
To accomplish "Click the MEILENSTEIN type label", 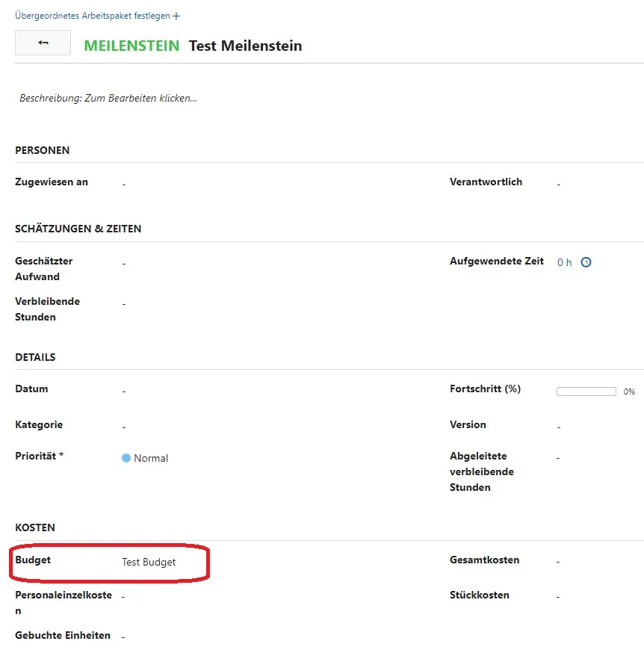I will [131, 46].
